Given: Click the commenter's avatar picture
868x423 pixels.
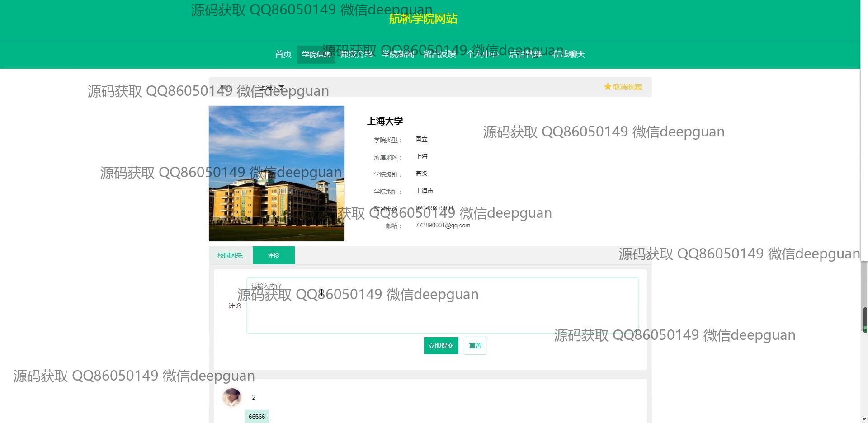Looking at the screenshot, I should [231, 397].
